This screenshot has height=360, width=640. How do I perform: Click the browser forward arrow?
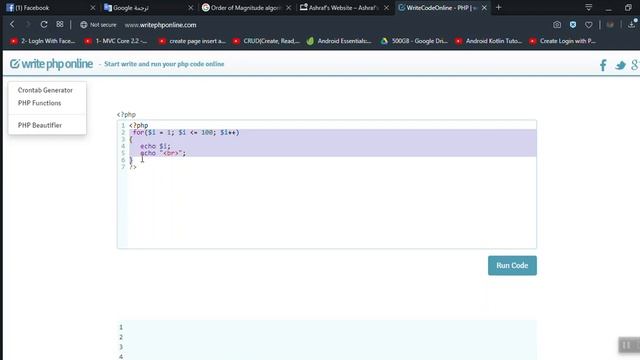pos(28,24)
